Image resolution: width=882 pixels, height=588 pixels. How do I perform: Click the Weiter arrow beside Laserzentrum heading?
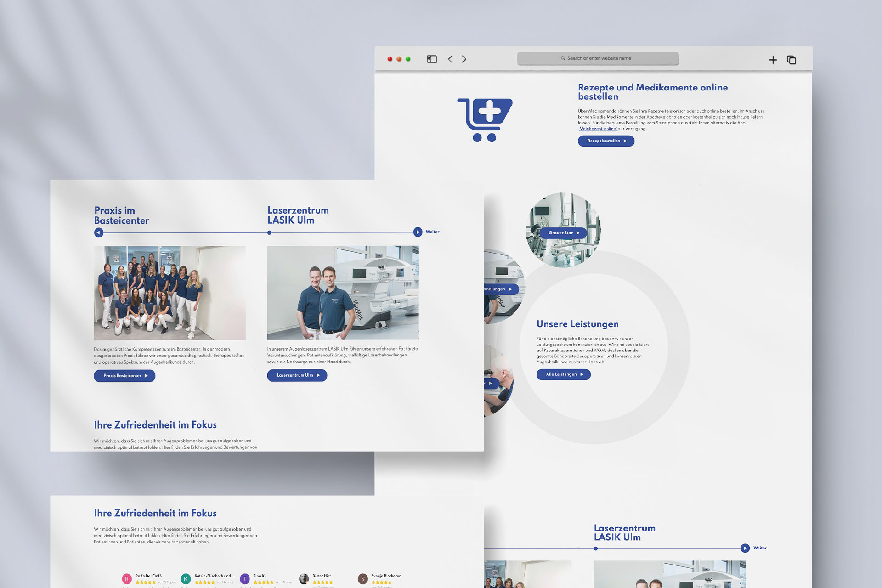[418, 232]
